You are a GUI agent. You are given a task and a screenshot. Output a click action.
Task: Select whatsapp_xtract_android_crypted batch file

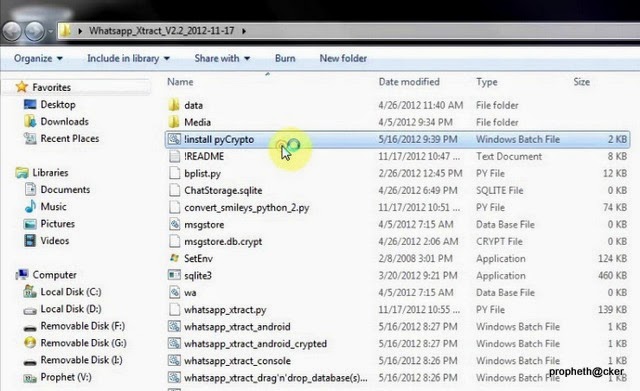click(256, 344)
